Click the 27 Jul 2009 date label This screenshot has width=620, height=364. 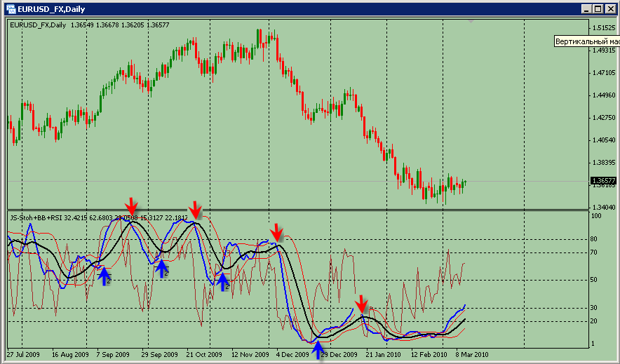coord(22,355)
